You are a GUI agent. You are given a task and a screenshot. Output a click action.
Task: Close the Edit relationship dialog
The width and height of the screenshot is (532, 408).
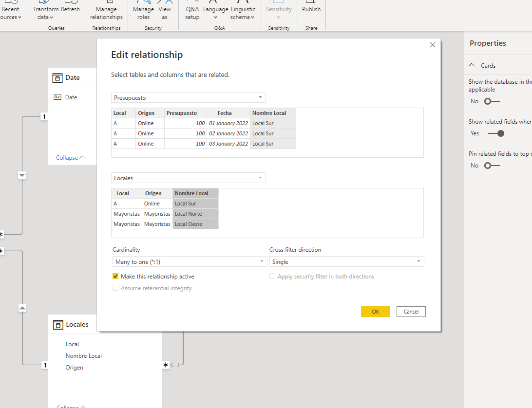[x=432, y=45]
